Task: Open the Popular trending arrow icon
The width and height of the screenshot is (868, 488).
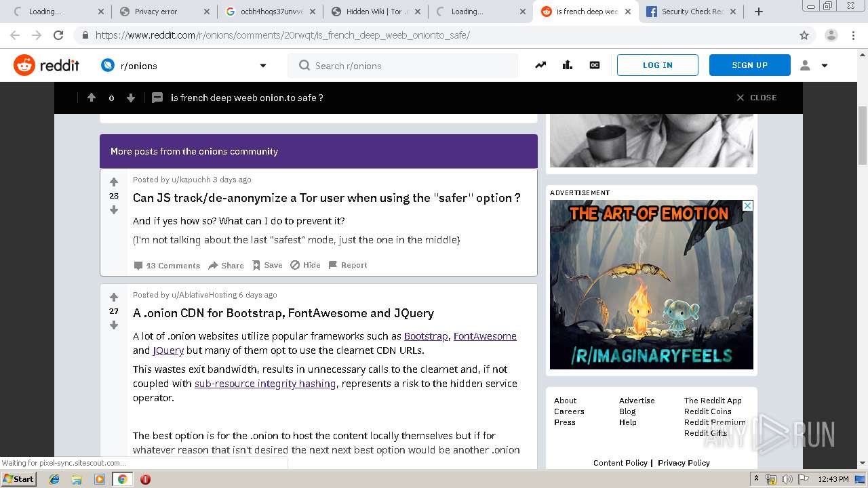Action: click(x=540, y=65)
